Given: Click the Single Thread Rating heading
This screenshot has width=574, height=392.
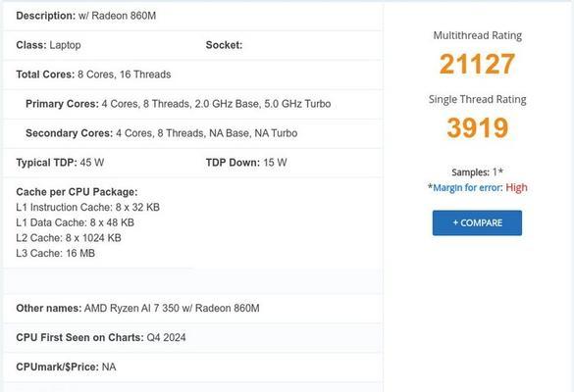Looking at the screenshot, I should click(x=478, y=99).
